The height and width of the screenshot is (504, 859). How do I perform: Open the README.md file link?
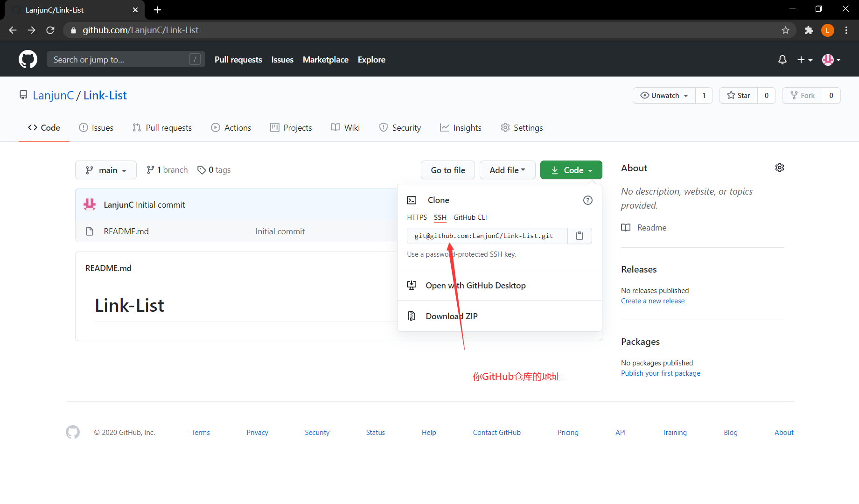(x=126, y=231)
